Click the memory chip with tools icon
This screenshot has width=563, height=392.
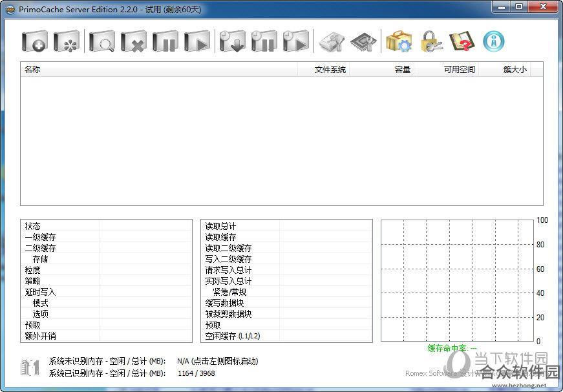point(363,41)
